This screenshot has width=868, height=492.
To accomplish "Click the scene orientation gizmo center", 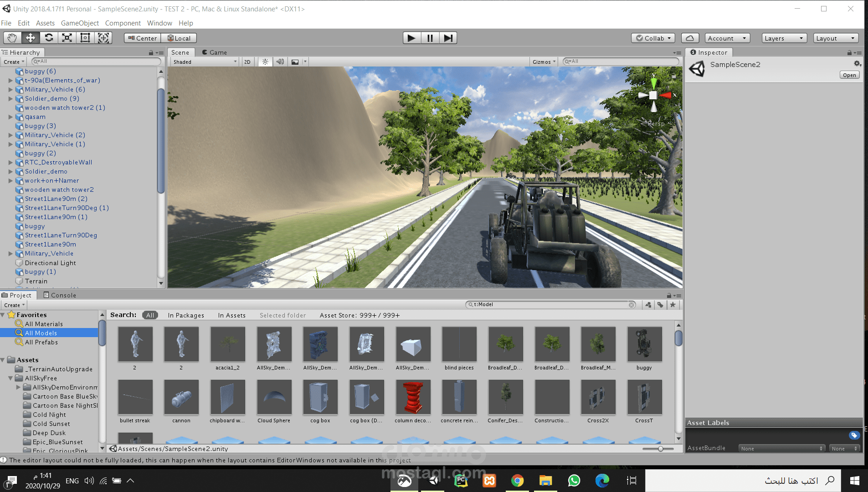I will coord(653,95).
